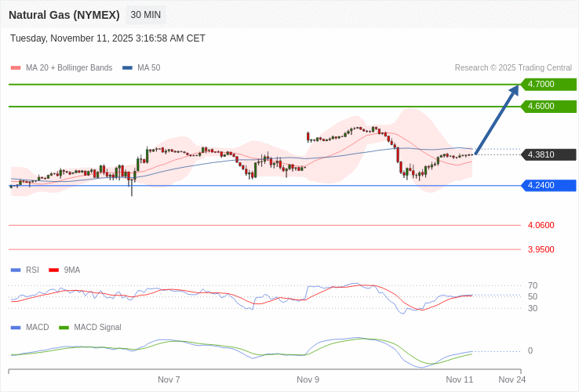Click the MACD Signal green legend marker
Screen dimensions: 579x392
pyautogui.click(x=64, y=327)
